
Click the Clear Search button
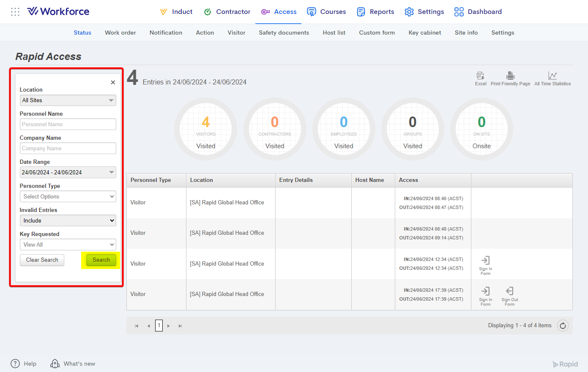pos(42,260)
